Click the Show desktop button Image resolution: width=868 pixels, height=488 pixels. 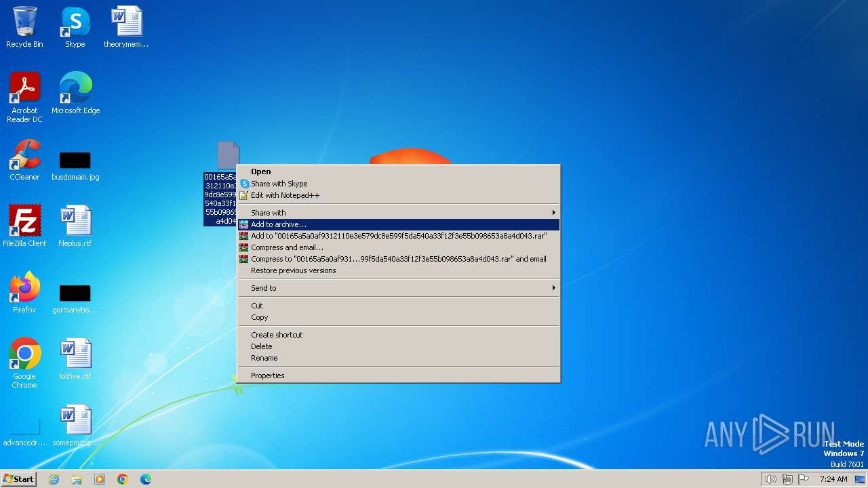tap(861, 479)
